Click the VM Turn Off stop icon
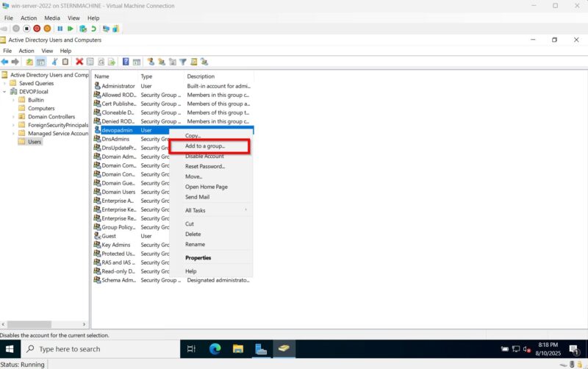Image resolution: width=588 pixels, height=369 pixels. (26, 29)
